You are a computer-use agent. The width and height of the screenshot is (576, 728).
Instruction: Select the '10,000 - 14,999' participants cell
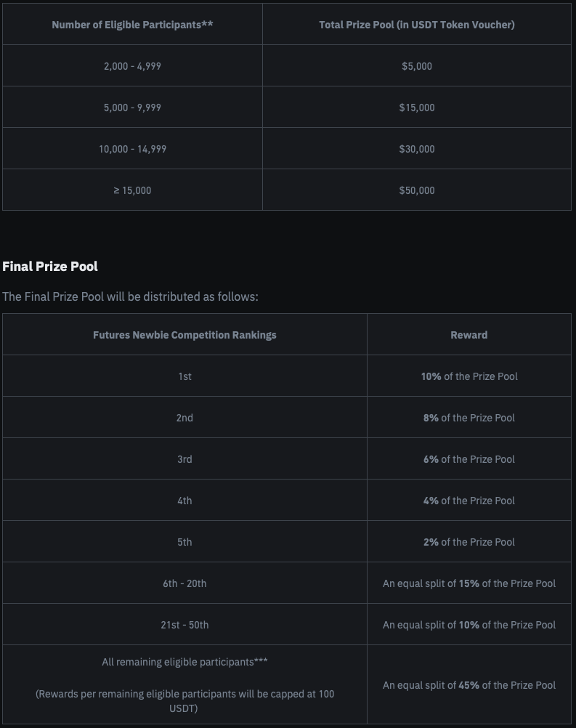pos(132,149)
